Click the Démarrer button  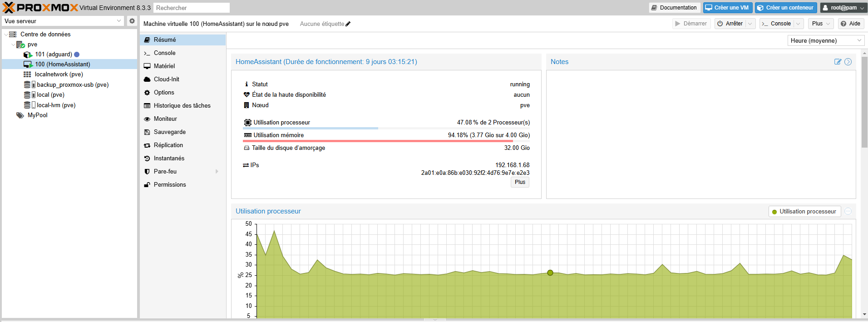click(x=691, y=24)
